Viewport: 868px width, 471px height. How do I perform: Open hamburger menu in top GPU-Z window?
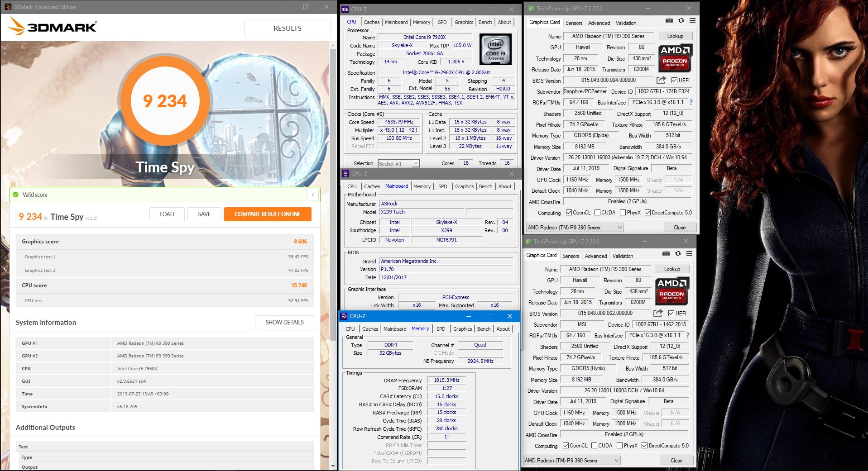(692, 21)
